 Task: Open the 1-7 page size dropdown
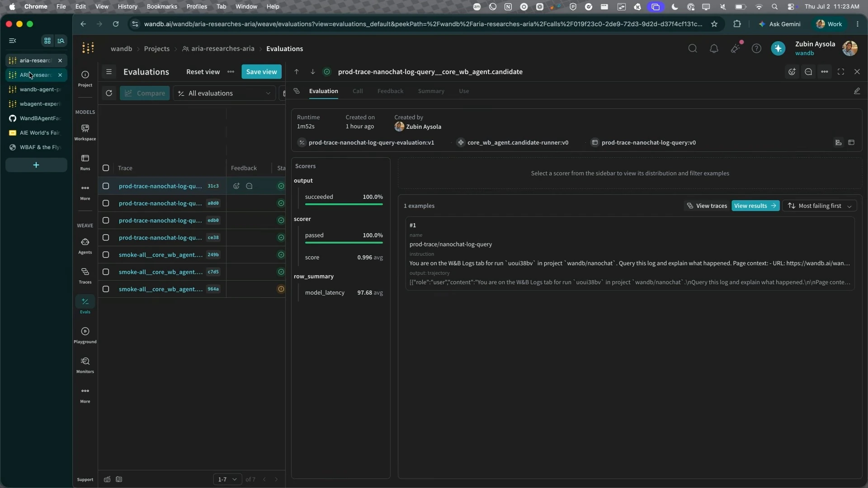[227, 479]
